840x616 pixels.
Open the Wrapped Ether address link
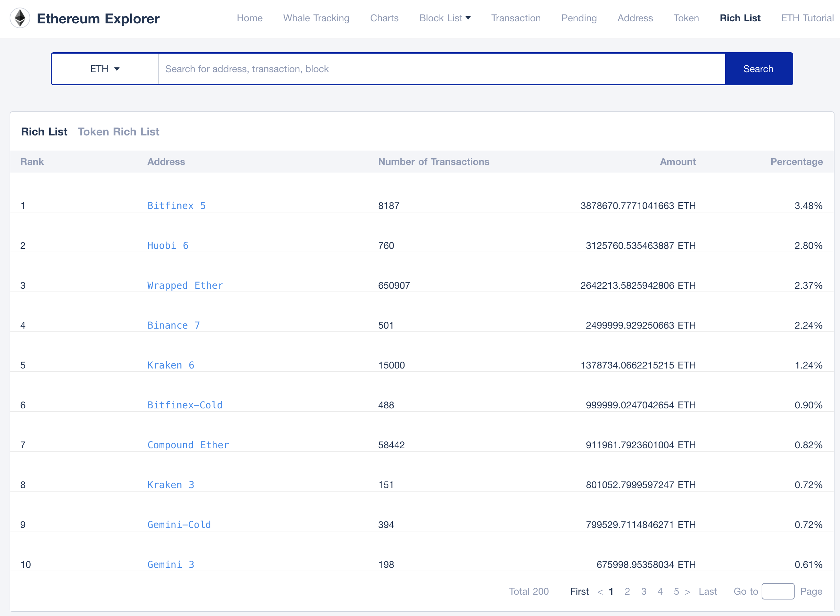point(185,285)
